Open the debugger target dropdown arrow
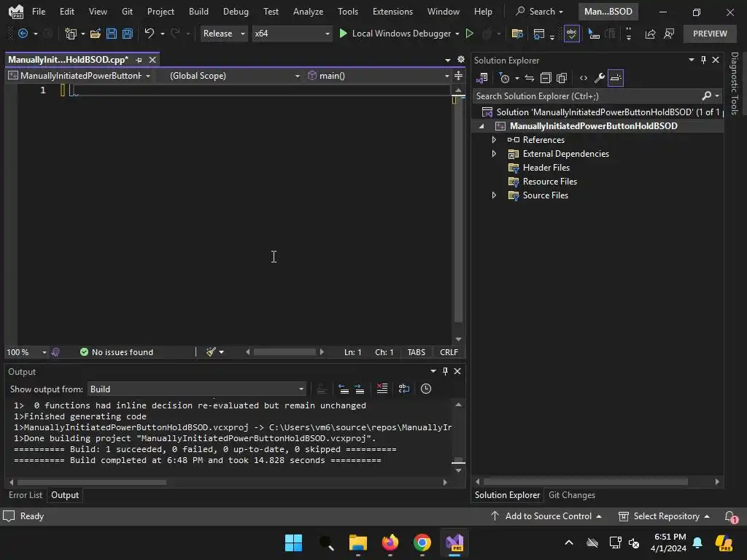Screen dimensions: 747x560 (x=457, y=34)
